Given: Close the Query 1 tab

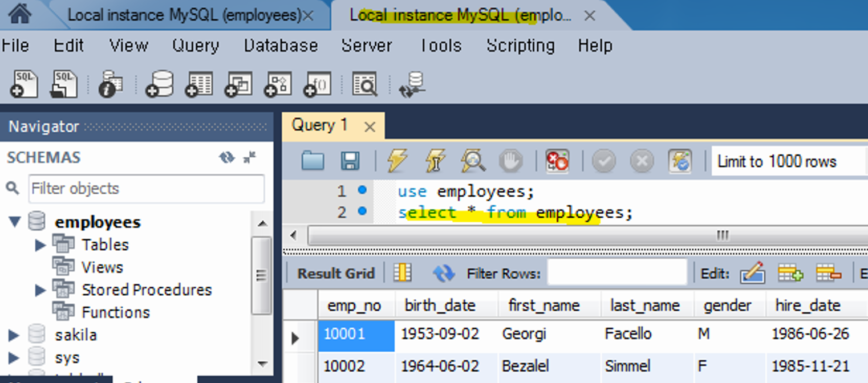Looking at the screenshot, I should [x=370, y=127].
